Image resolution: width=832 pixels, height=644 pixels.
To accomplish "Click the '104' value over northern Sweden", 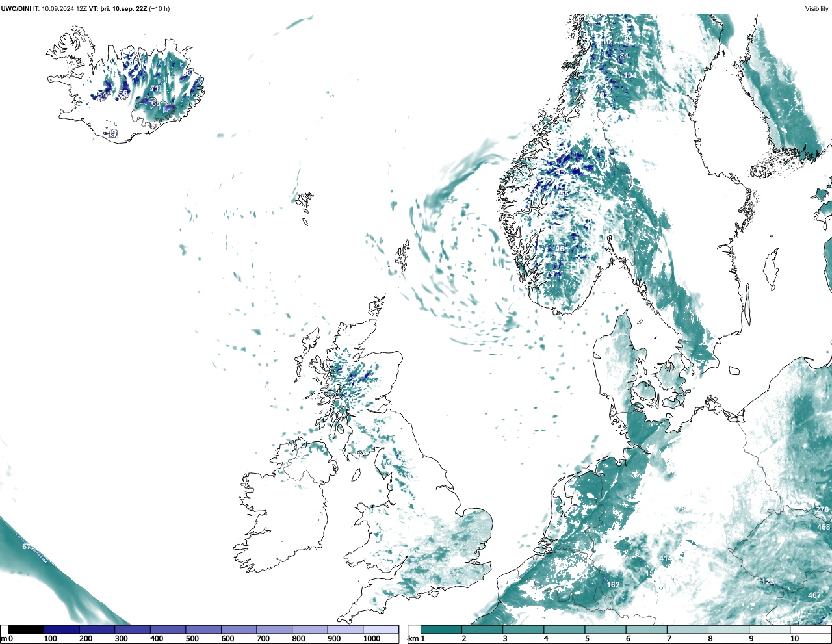I will pos(630,75).
